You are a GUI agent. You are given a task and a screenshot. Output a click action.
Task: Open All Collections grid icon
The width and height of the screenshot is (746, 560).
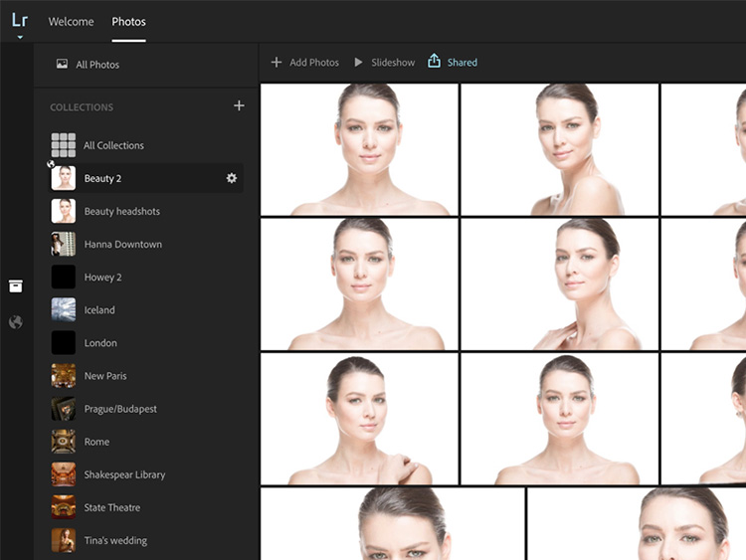point(64,145)
